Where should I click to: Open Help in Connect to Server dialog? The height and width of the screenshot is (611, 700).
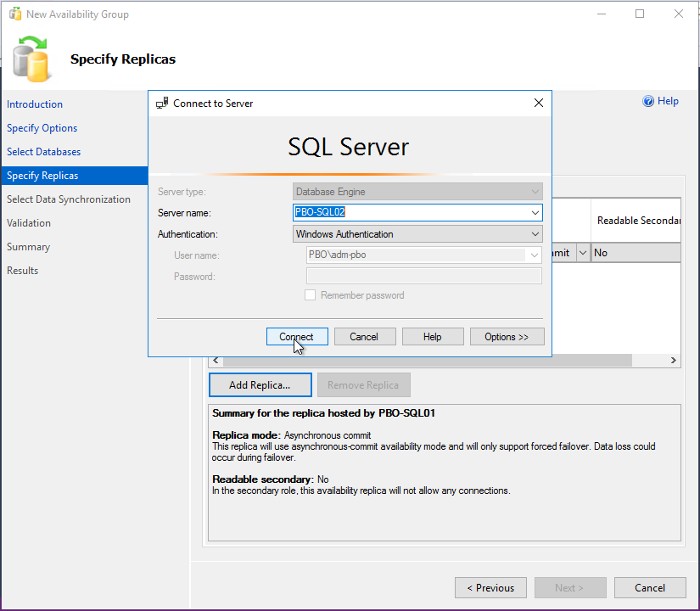(433, 337)
